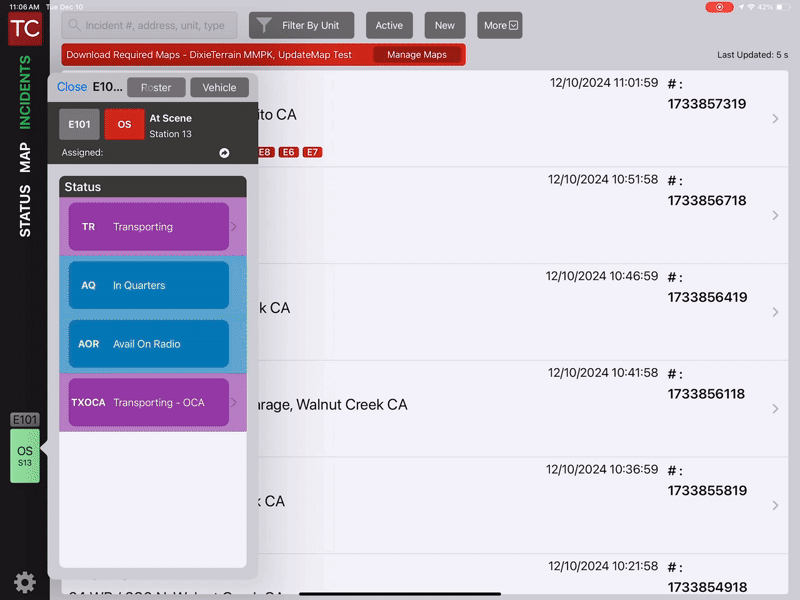Select the Filter By Unit funnel icon
800x600 pixels.
[262, 25]
